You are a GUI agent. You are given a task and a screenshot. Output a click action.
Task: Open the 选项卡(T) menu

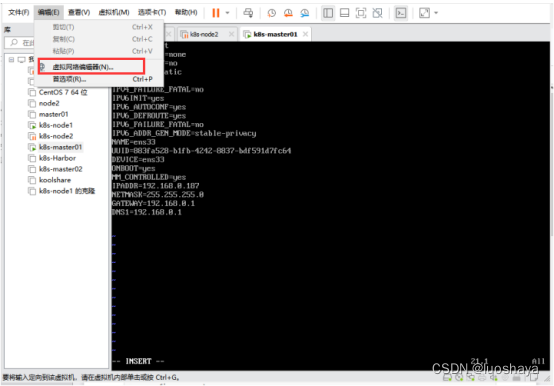152,12
